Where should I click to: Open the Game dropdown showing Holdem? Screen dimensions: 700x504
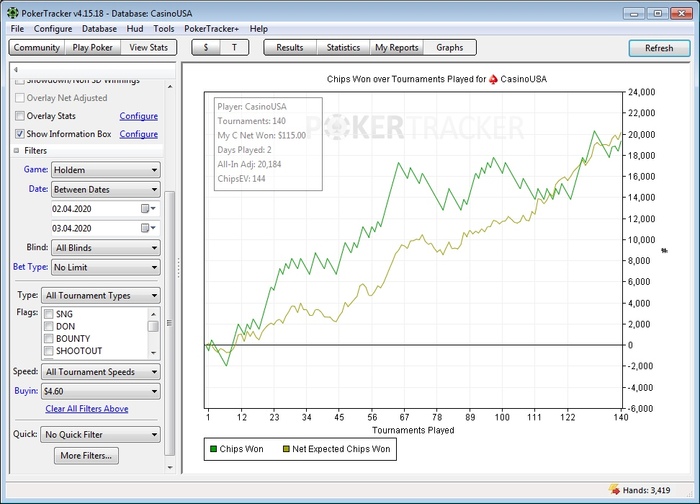(x=105, y=170)
